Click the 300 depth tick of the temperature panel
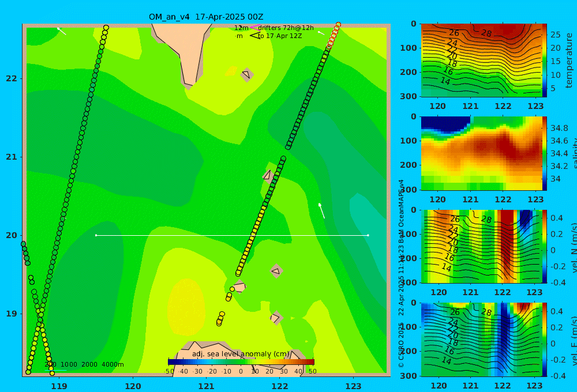 (409, 96)
